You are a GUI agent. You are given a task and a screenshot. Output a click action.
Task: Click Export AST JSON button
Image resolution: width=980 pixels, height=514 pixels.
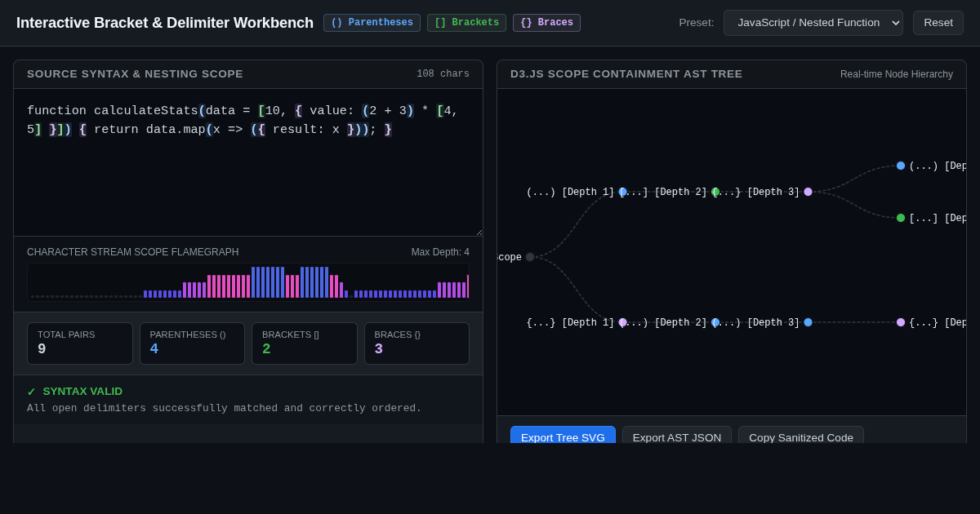pos(677,436)
